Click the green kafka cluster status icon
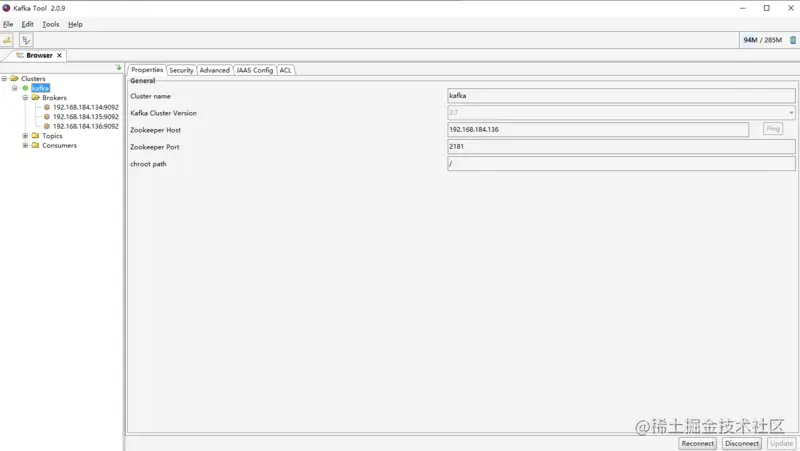 point(25,88)
